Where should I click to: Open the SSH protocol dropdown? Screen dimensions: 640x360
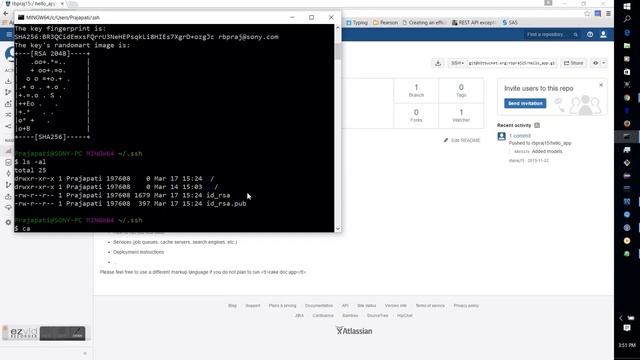(457, 63)
